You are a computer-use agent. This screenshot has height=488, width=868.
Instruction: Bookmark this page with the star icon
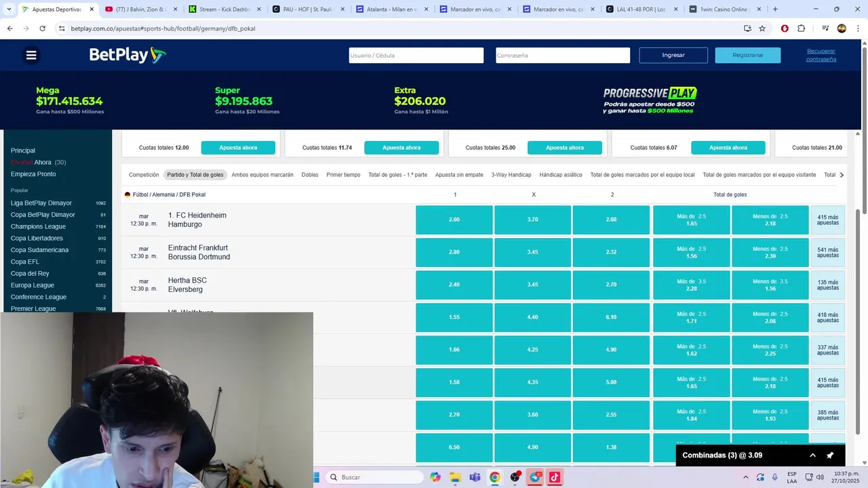pyautogui.click(x=762, y=28)
